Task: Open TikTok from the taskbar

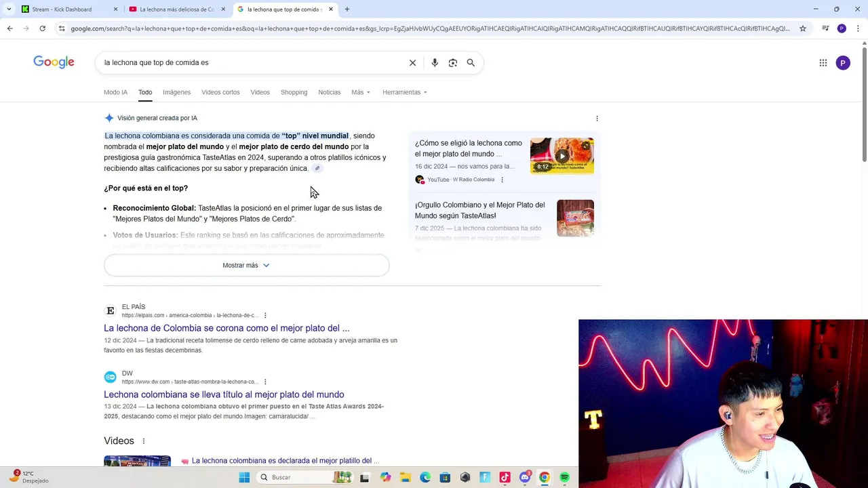Action: pos(505,477)
